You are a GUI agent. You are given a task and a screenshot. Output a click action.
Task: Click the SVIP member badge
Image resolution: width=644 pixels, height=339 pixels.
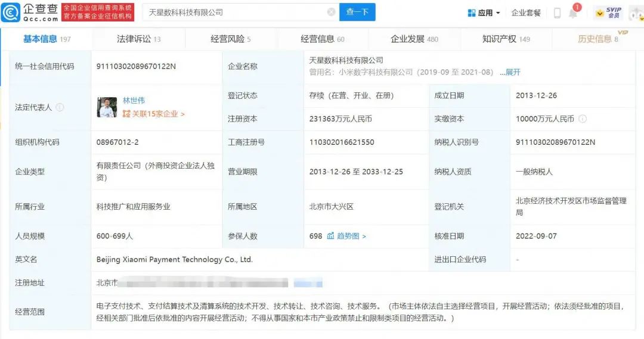pyautogui.click(x=608, y=13)
